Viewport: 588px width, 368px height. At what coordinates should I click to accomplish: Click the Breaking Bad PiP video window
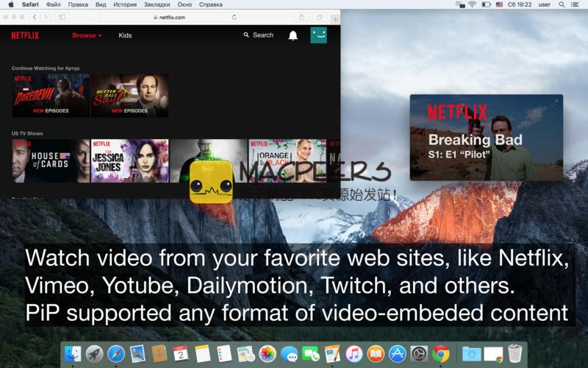[x=487, y=138]
